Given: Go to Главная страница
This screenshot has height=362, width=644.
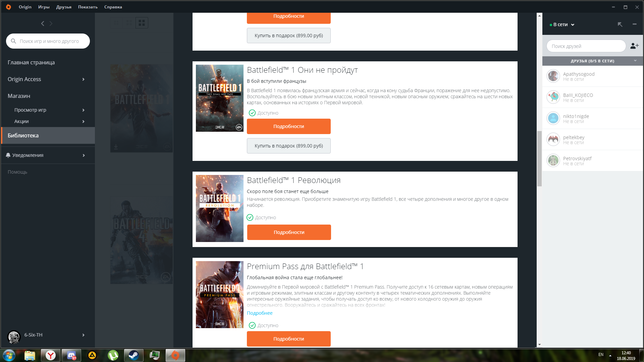Looking at the screenshot, I should click(x=31, y=62).
